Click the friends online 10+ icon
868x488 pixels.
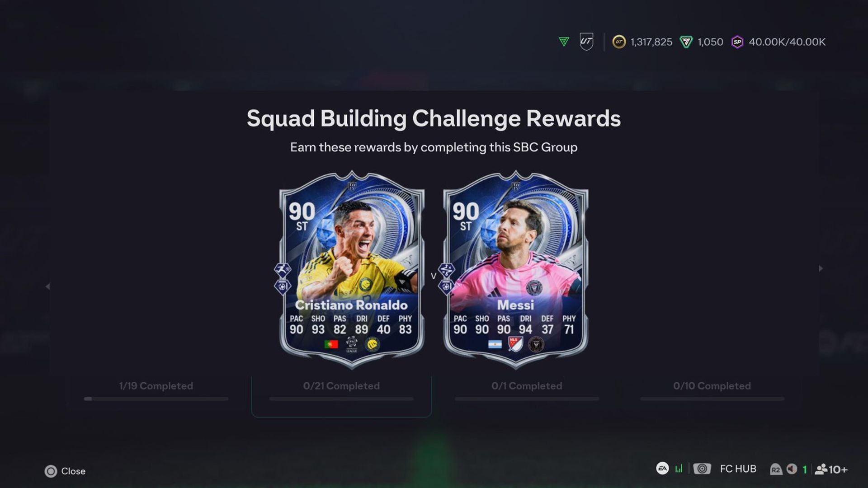coord(831,469)
